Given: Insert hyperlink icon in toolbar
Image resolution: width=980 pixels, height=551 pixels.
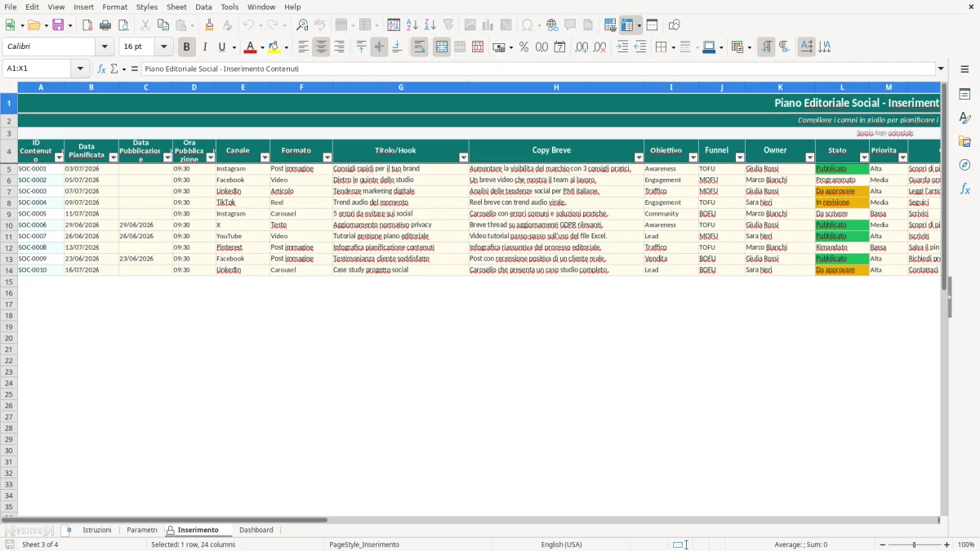Looking at the screenshot, I should click(x=552, y=25).
